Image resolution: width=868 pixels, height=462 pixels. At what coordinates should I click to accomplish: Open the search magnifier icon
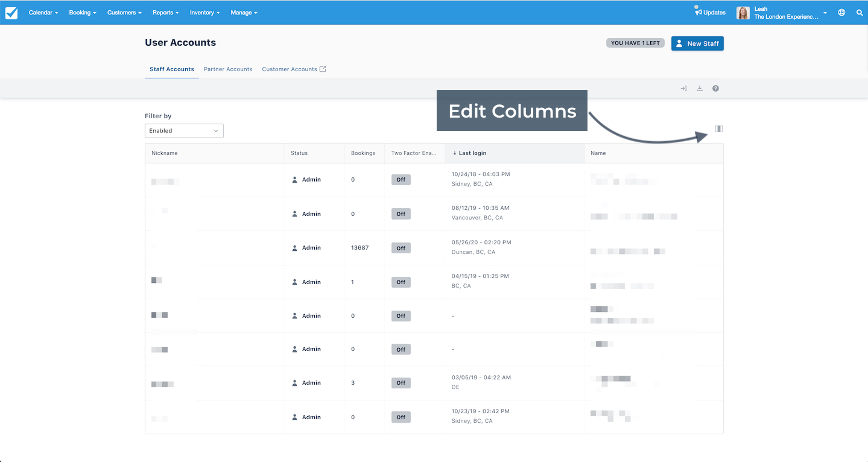click(860, 13)
